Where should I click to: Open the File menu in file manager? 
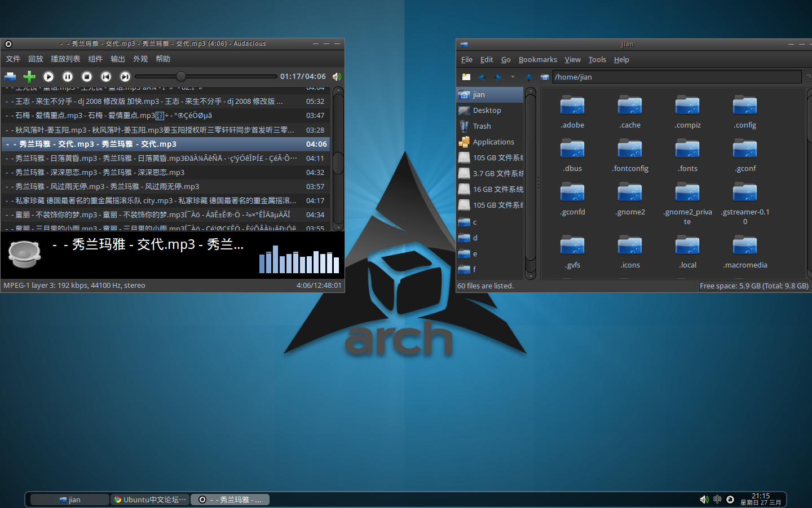[x=467, y=59]
